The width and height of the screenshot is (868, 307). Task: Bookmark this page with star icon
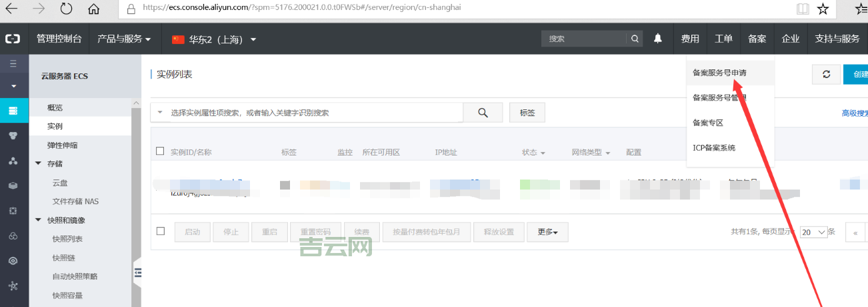(823, 9)
